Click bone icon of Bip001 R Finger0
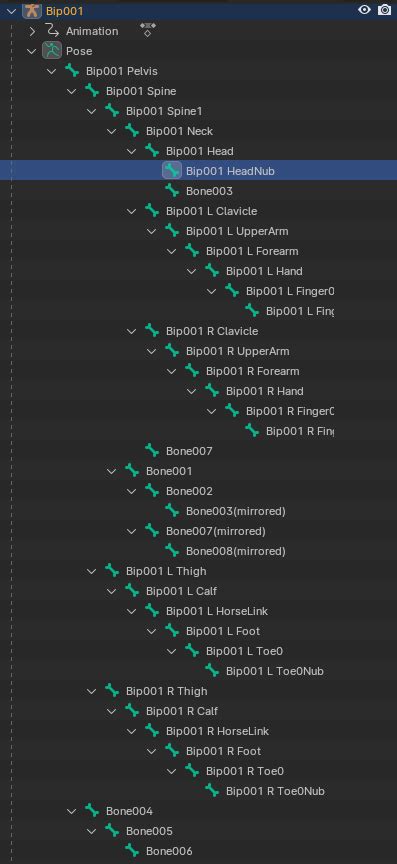Screen dimensions: 397x864 pos(232,411)
